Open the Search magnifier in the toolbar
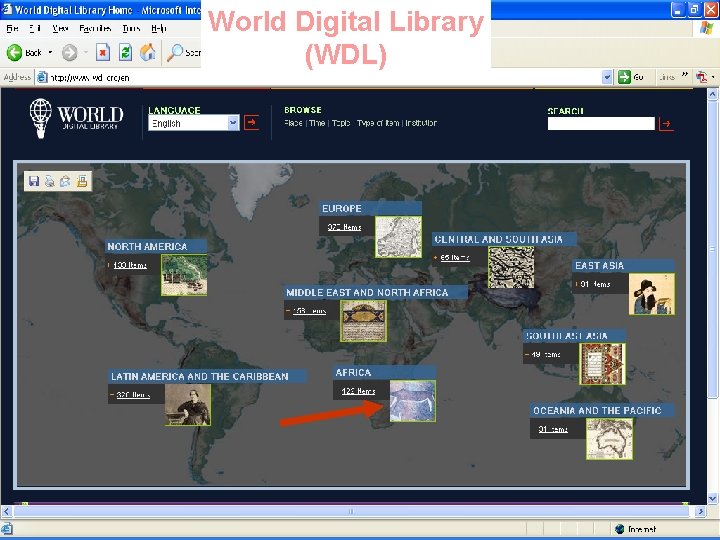The height and width of the screenshot is (540, 720). click(x=175, y=52)
